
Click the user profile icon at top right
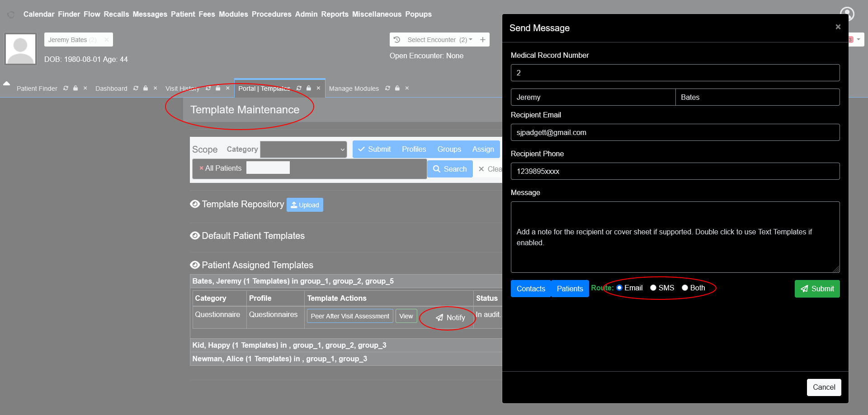[847, 14]
